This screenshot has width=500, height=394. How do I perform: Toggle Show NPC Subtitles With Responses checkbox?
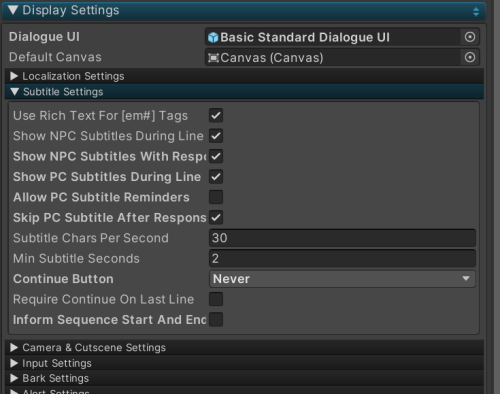click(x=216, y=156)
